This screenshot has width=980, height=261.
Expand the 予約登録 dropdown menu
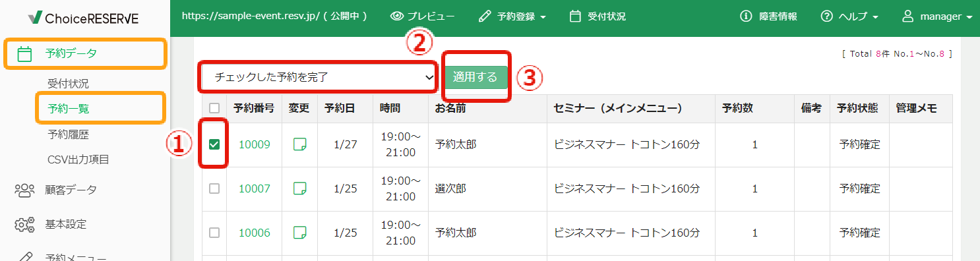pos(512,16)
